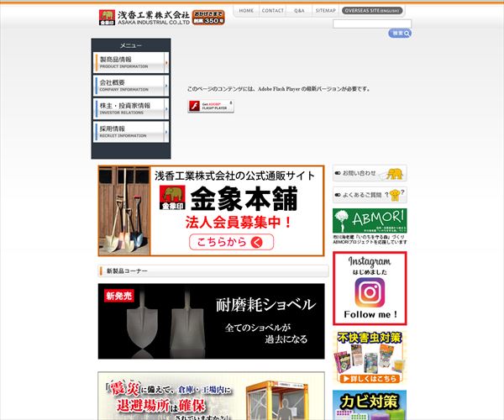Go to OVERSEAS SITE (English)
Image resolution: width=504 pixels, height=420 pixels.
pos(372,11)
